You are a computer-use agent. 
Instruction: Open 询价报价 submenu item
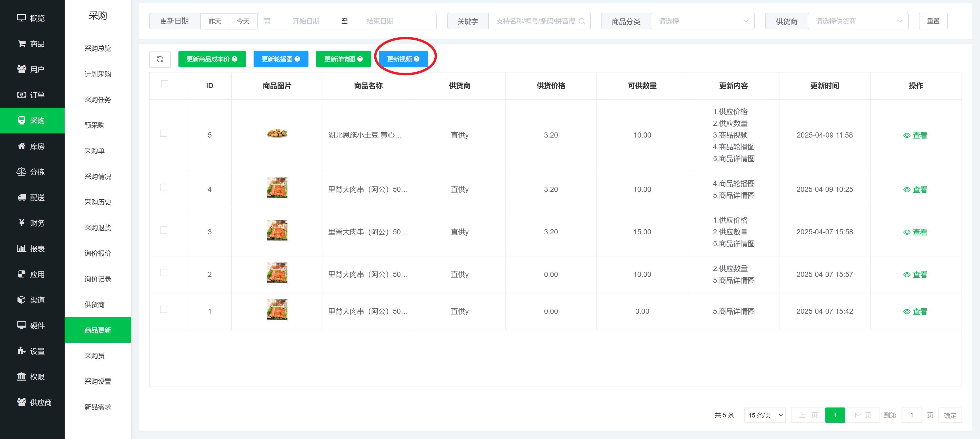(x=98, y=254)
